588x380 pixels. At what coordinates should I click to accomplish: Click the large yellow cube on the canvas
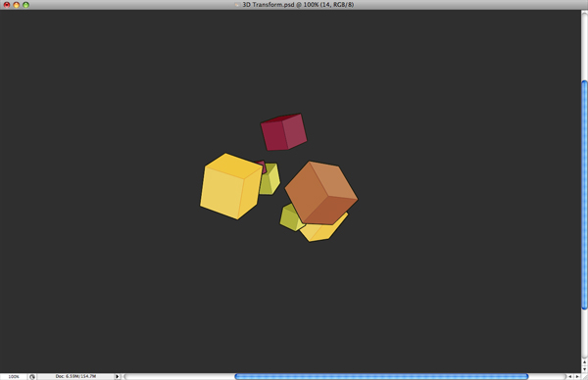click(230, 186)
